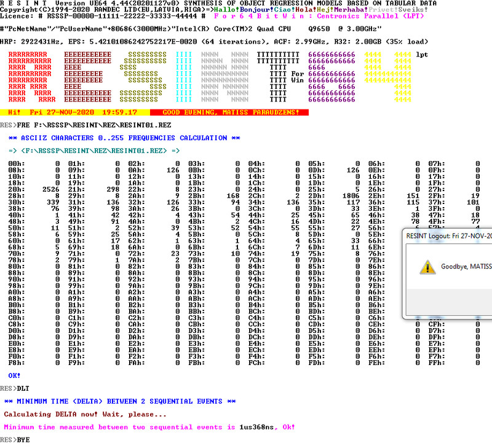
Task: Click the 00h label in the first row
Action: pos(17,163)
